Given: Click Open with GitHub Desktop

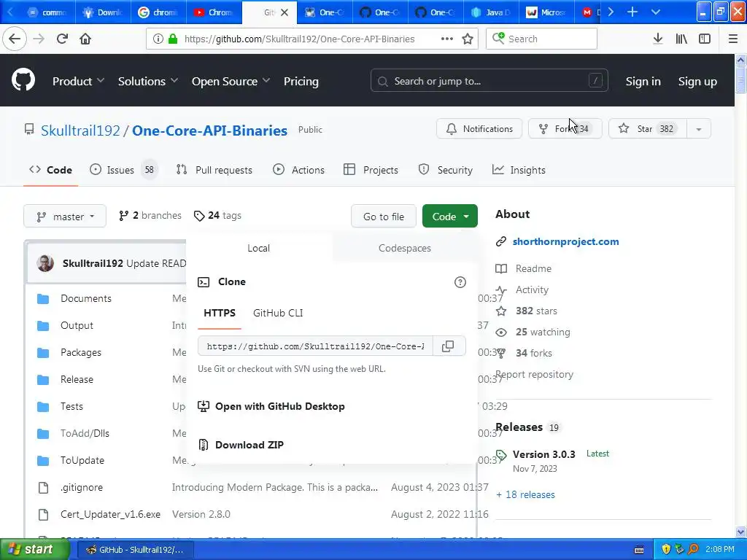Looking at the screenshot, I should click(x=271, y=406).
